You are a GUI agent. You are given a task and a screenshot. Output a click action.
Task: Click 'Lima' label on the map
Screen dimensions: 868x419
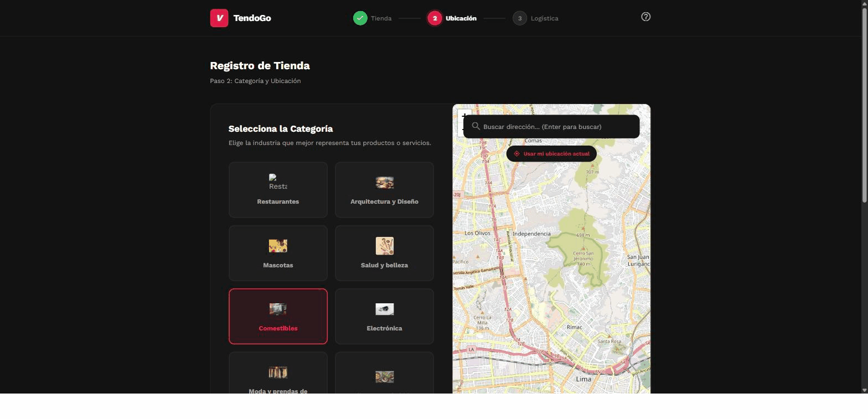pyautogui.click(x=583, y=379)
